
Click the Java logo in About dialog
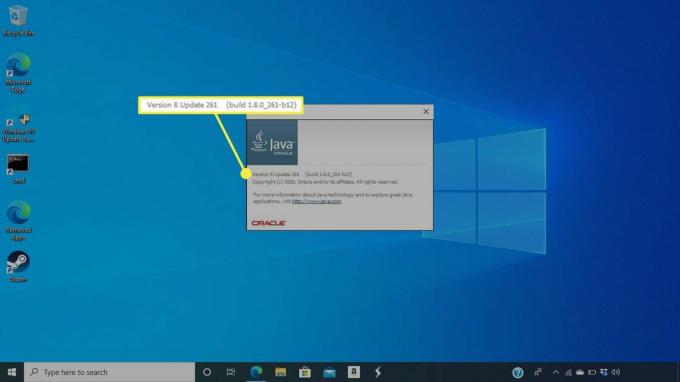click(x=272, y=142)
